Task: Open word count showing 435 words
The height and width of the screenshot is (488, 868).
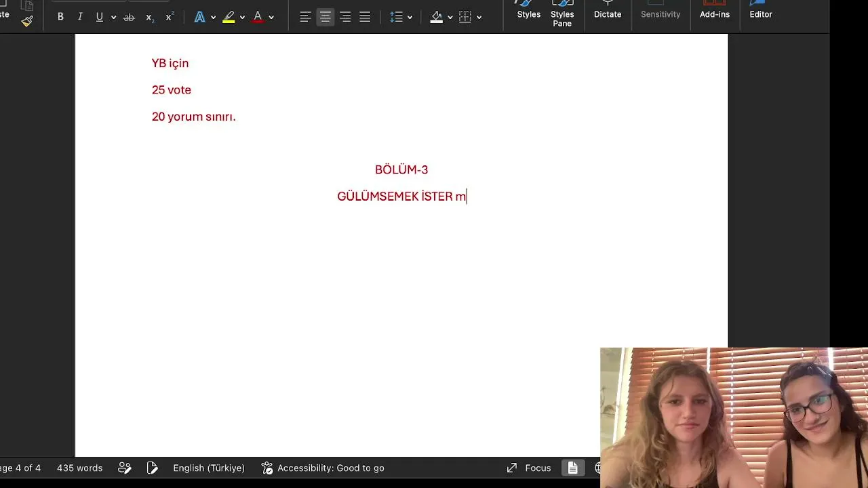Action: [x=80, y=468]
